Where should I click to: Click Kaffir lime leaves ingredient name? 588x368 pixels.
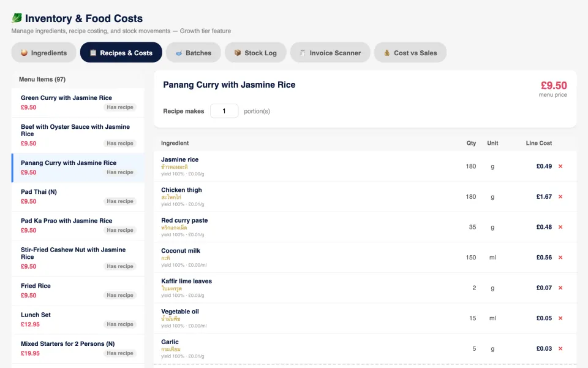pyautogui.click(x=186, y=282)
